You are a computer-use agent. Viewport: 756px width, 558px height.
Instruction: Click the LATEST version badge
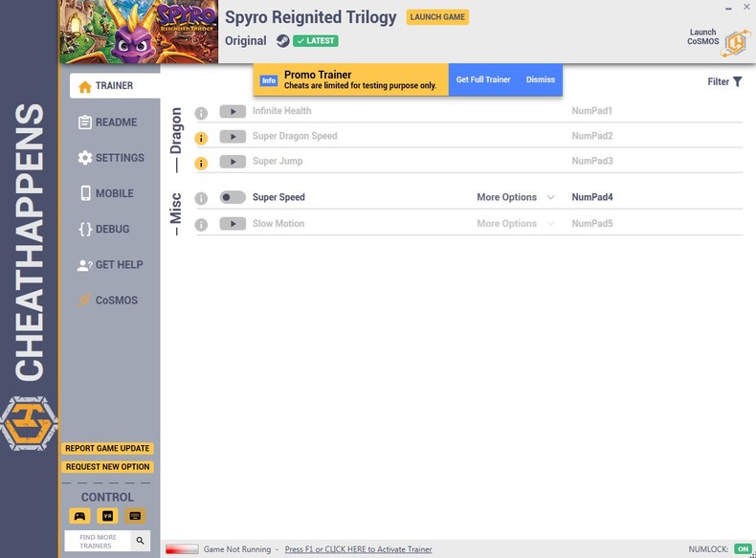(316, 41)
